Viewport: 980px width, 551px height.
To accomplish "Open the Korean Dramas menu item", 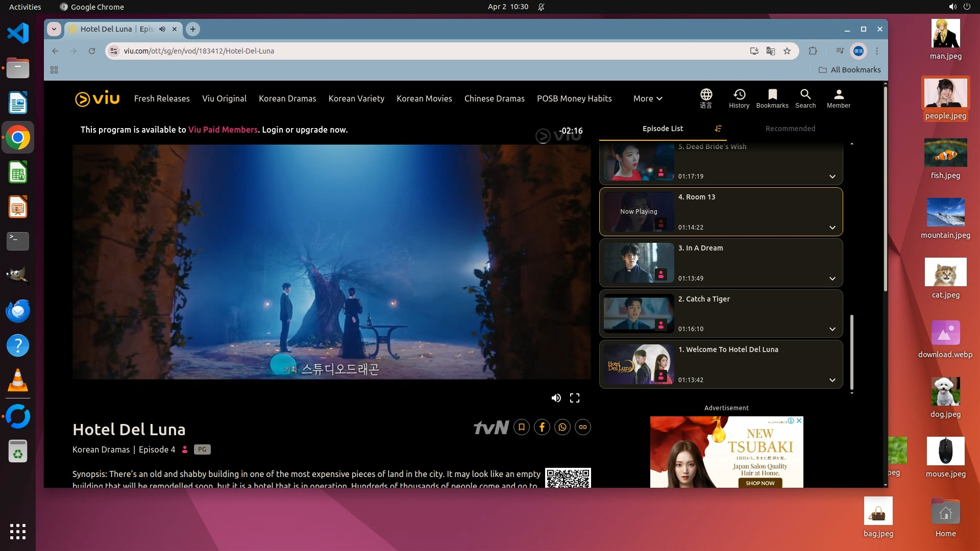I will 287,98.
